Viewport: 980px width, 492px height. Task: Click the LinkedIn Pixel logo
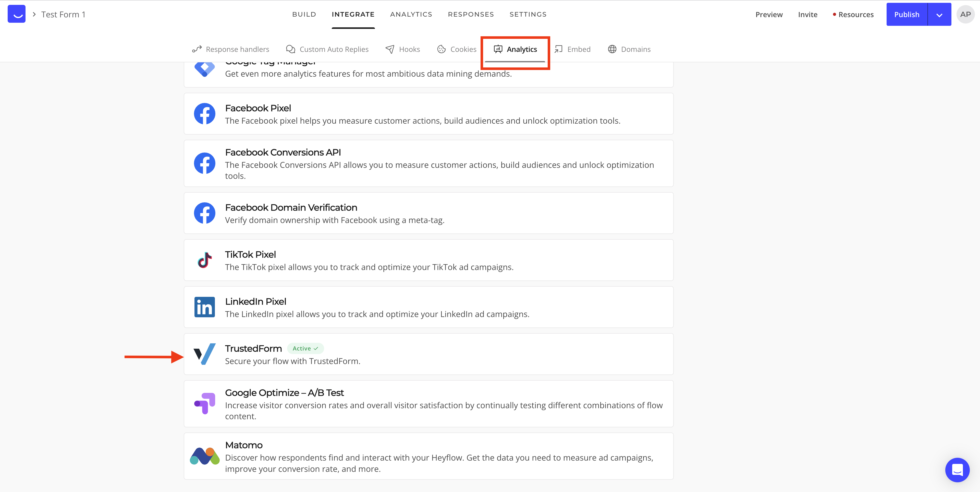click(x=205, y=307)
